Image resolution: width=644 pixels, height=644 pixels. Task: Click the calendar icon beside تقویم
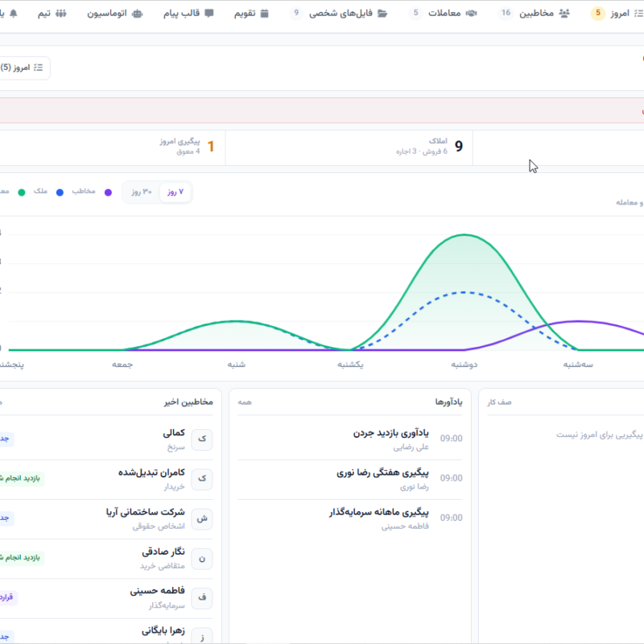pyautogui.click(x=265, y=13)
